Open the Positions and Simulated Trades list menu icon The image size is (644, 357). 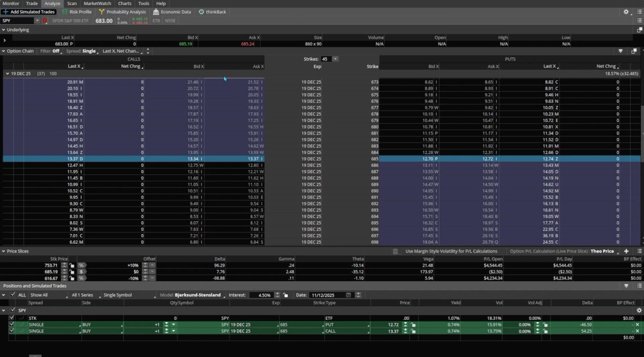coord(639,286)
